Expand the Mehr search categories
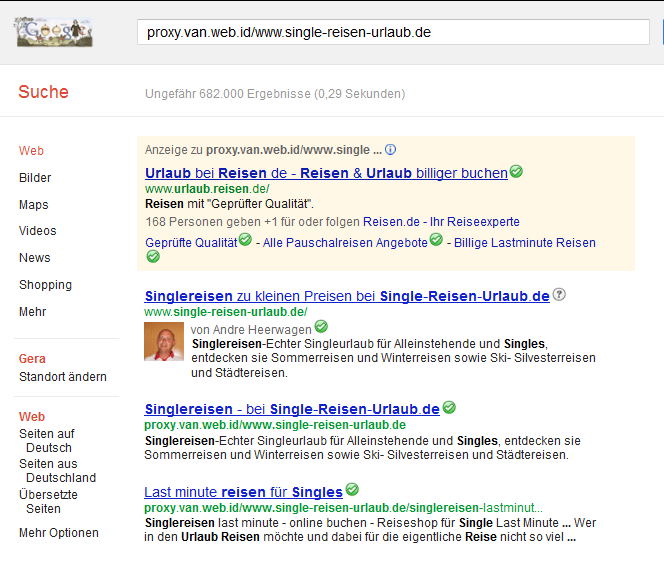Viewport: 664px width, 565px height. coord(33,312)
